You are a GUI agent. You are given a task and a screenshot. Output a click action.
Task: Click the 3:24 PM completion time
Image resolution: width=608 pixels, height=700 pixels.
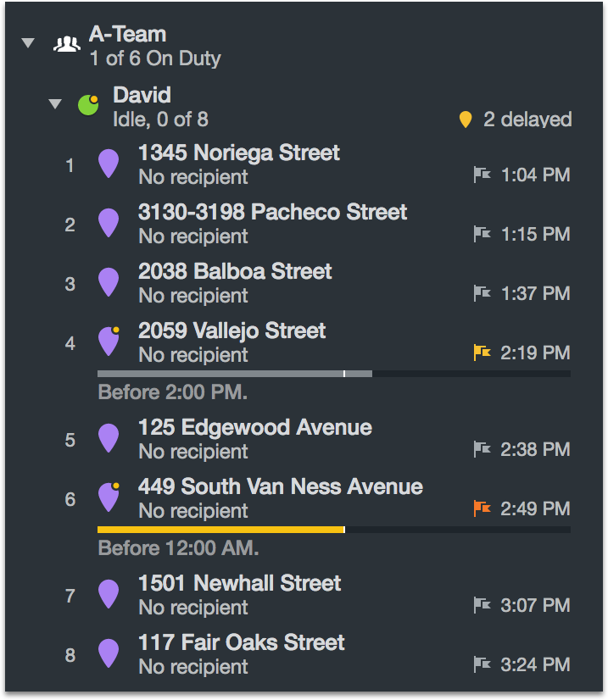535,664
